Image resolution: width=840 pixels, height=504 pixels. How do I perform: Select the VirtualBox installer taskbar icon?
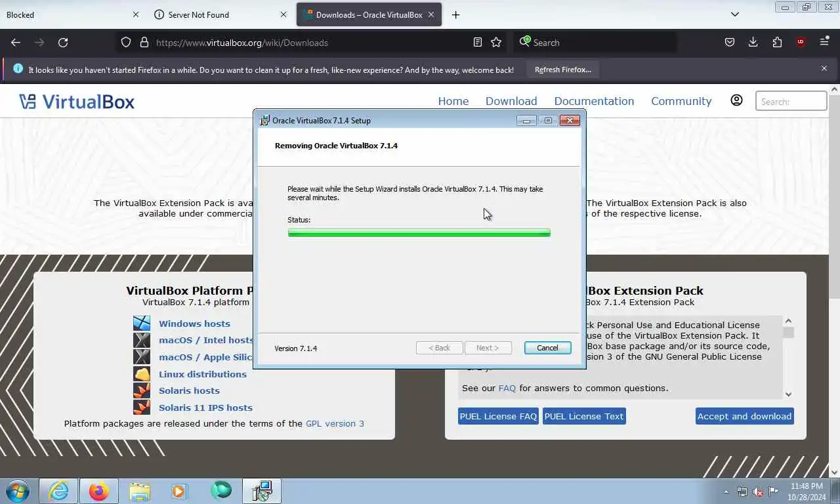[262, 491]
